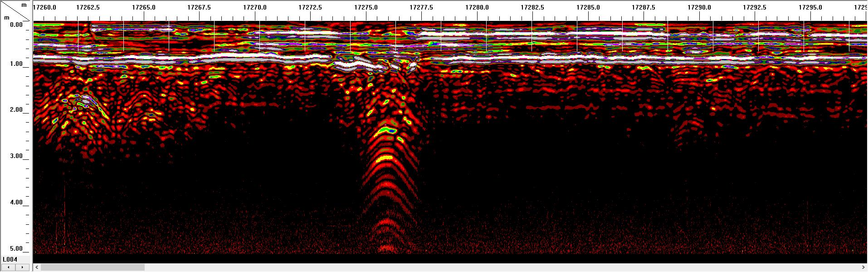The image size is (868, 272).
Task: Click the 17292.5 distance label
Action: point(755,7)
